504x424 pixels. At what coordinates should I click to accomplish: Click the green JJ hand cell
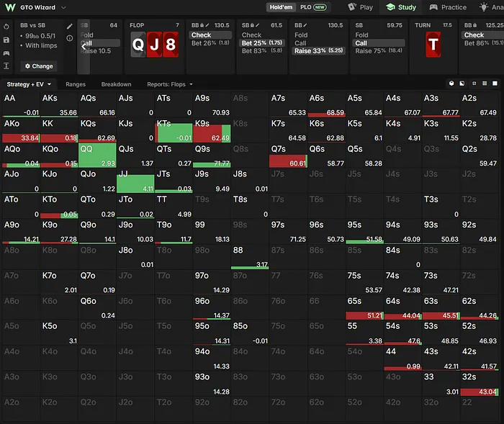click(x=135, y=181)
